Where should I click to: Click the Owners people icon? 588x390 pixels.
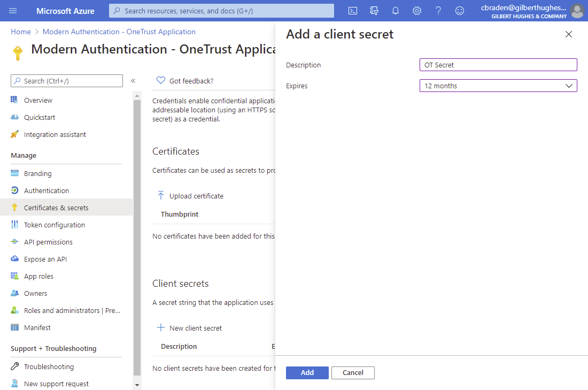tap(14, 293)
